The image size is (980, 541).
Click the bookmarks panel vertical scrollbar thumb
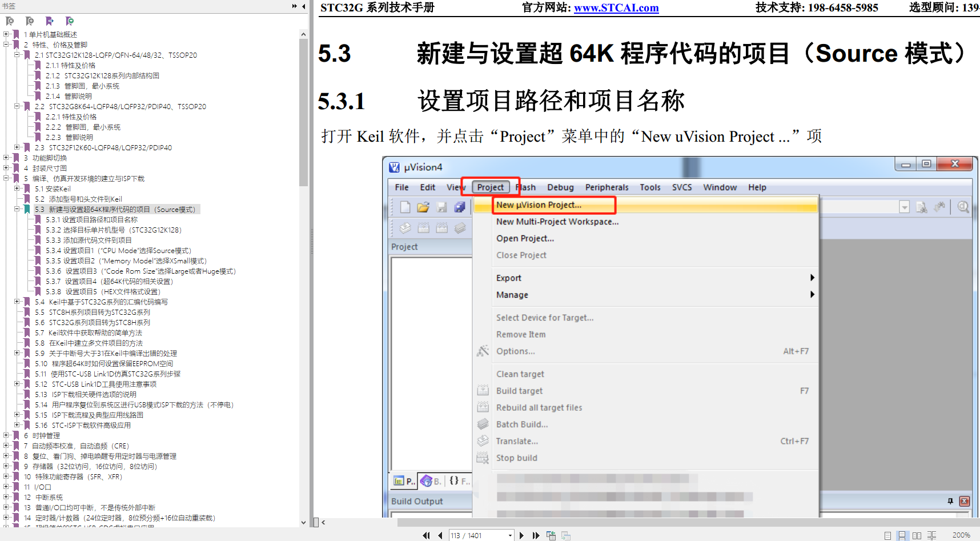303,113
